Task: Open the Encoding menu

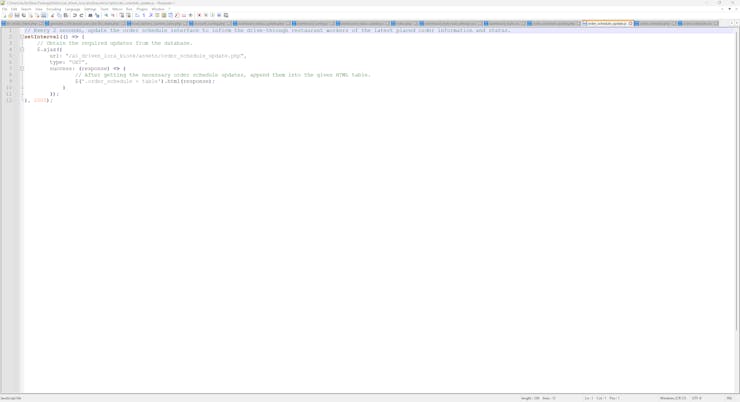Action: coord(53,9)
